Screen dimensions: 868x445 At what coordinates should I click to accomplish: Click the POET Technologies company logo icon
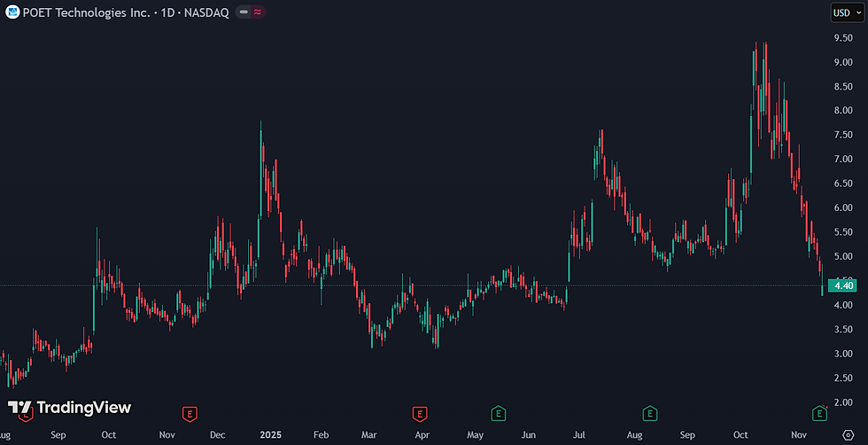click(12, 12)
